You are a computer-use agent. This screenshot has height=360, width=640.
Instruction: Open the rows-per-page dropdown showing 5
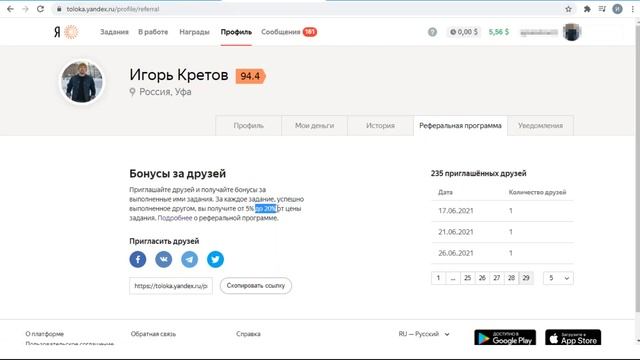point(558,278)
